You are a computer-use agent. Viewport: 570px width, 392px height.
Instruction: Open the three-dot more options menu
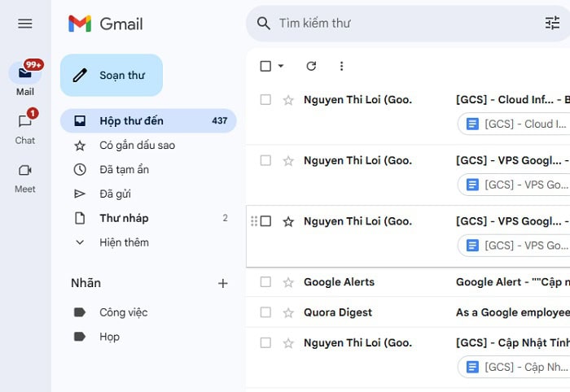pos(341,66)
